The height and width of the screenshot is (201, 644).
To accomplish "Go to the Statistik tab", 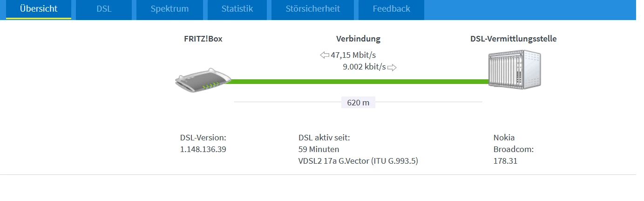I will (237, 9).
